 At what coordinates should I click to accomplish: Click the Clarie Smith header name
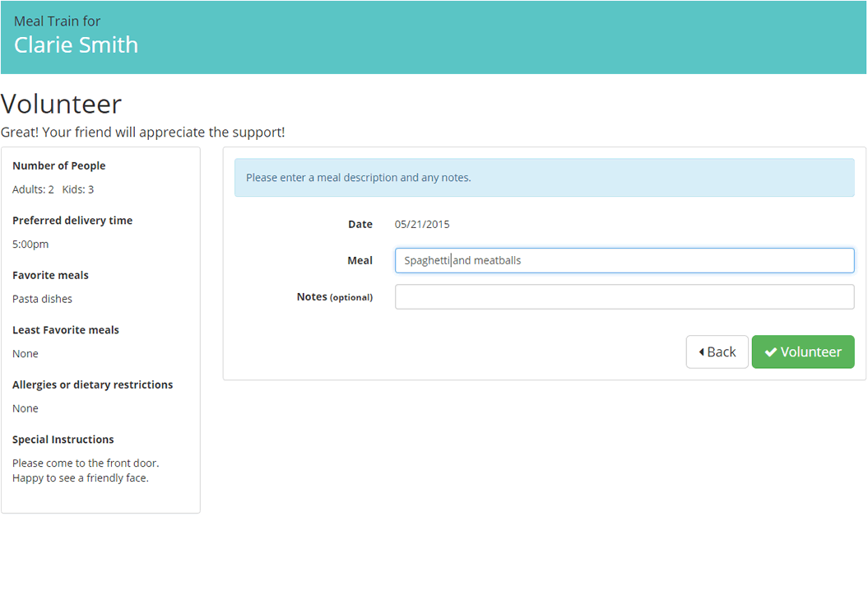click(x=76, y=45)
